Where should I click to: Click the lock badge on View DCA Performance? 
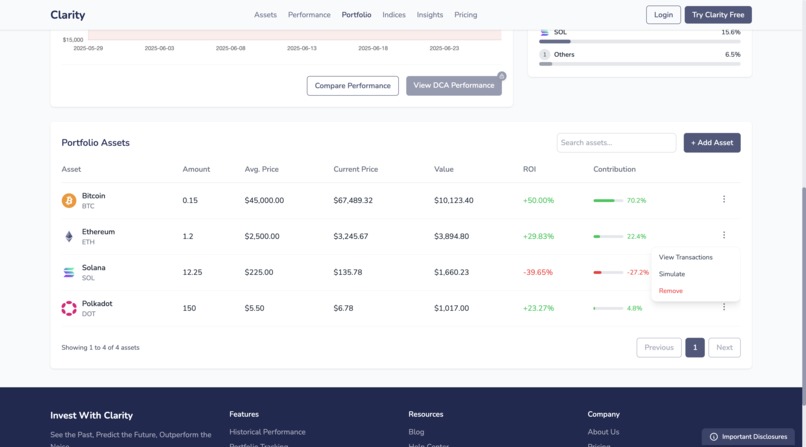pyautogui.click(x=502, y=76)
